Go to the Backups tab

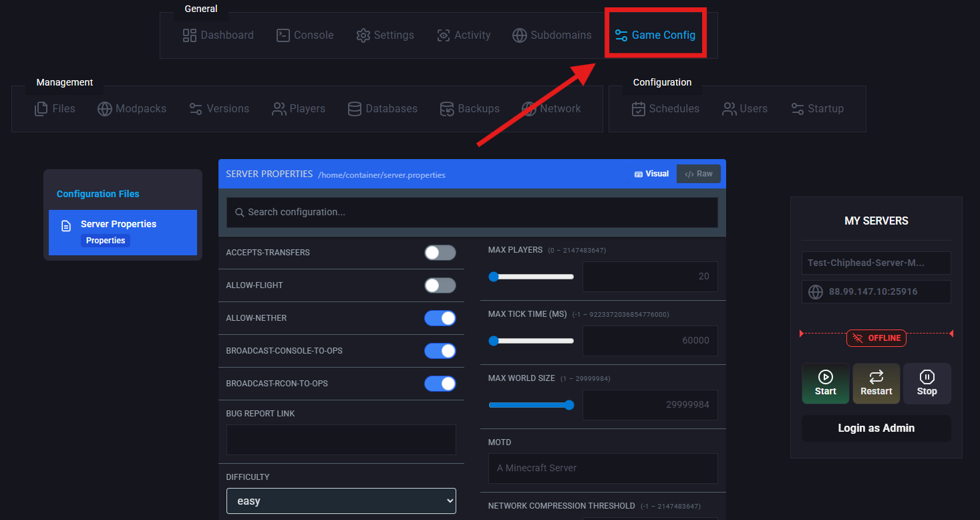pyautogui.click(x=470, y=109)
